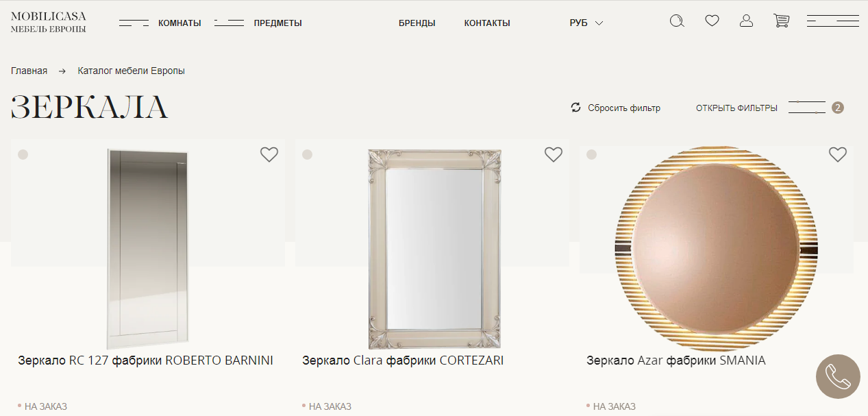Open the hamburger menu in header
This screenshot has width=868, height=416.
click(x=832, y=21)
